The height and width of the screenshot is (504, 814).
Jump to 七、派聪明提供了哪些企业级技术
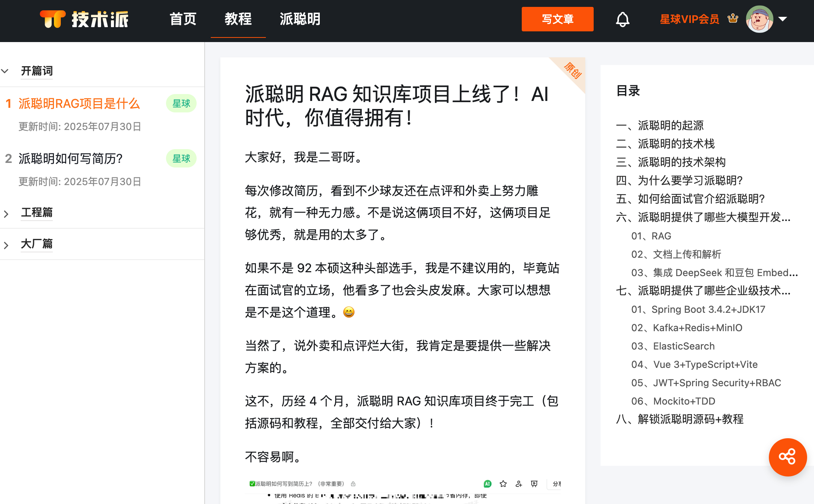click(x=703, y=290)
